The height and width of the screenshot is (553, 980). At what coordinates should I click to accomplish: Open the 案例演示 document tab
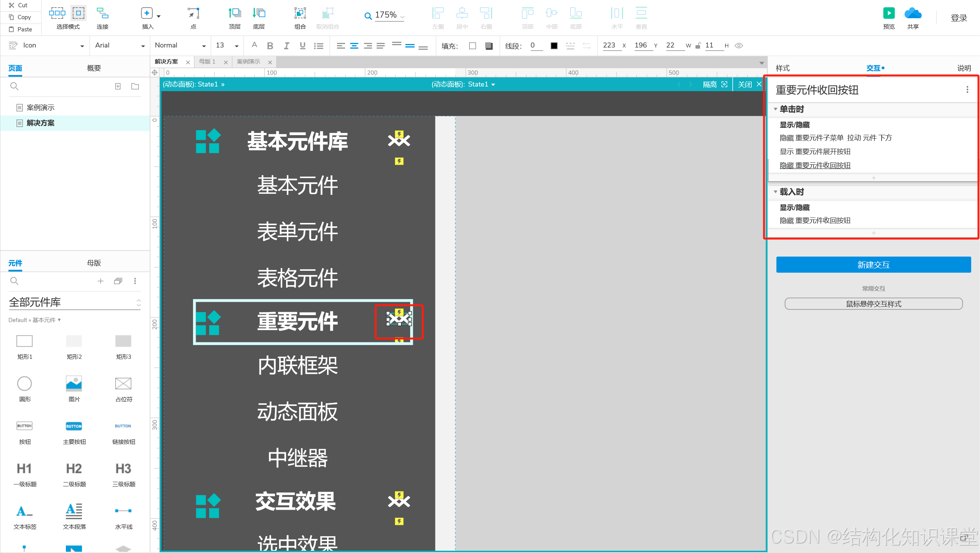click(x=248, y=62)
